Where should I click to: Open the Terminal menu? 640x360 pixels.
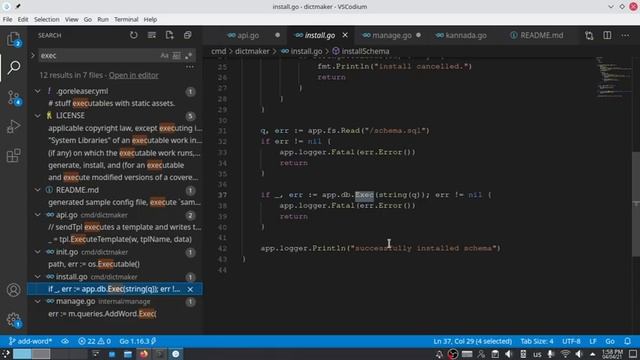pos(126,19)
